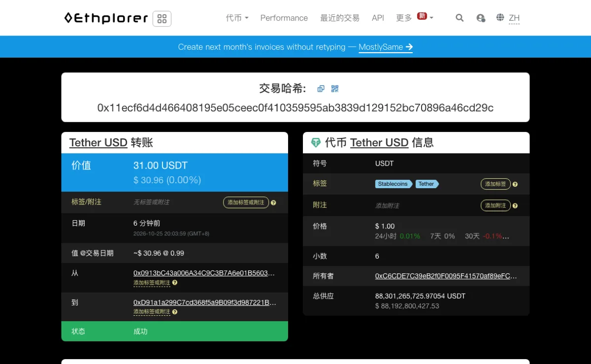The height and width of the screenshot is (364, 591).
Task: Click total supply 88,301,265,725.97054 USDT
Action: (421, 296)
